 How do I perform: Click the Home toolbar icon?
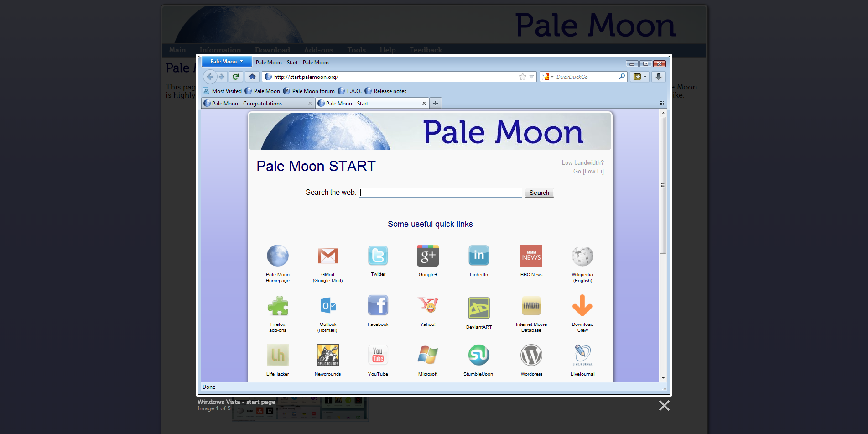coord(252,77)
